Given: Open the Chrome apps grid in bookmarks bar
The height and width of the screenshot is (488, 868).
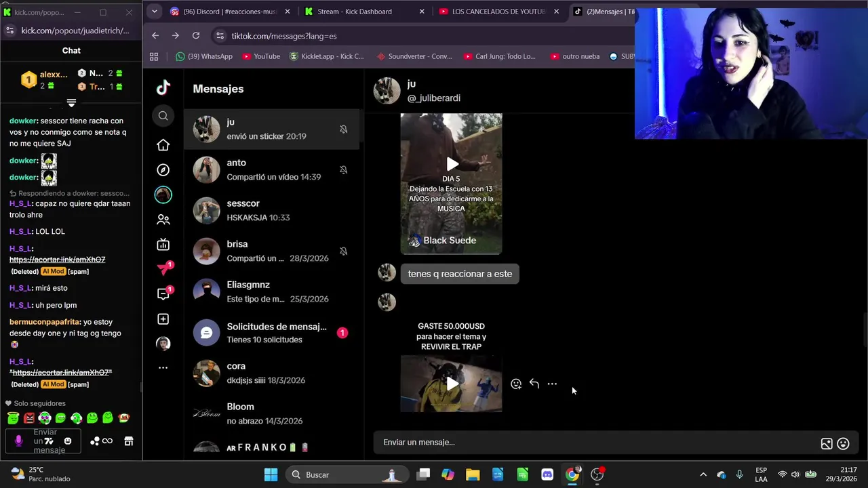Looking at the screenshot, I should 154,56.
